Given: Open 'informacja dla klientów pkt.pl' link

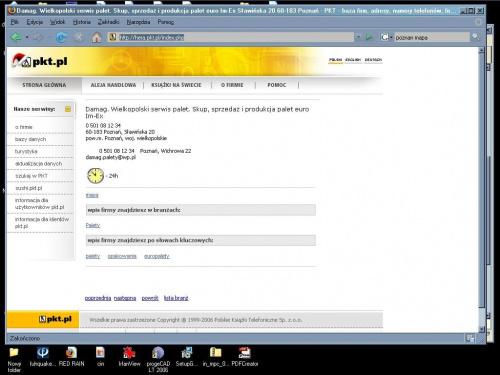Looking at the screenshot, I should click(42, 223).
